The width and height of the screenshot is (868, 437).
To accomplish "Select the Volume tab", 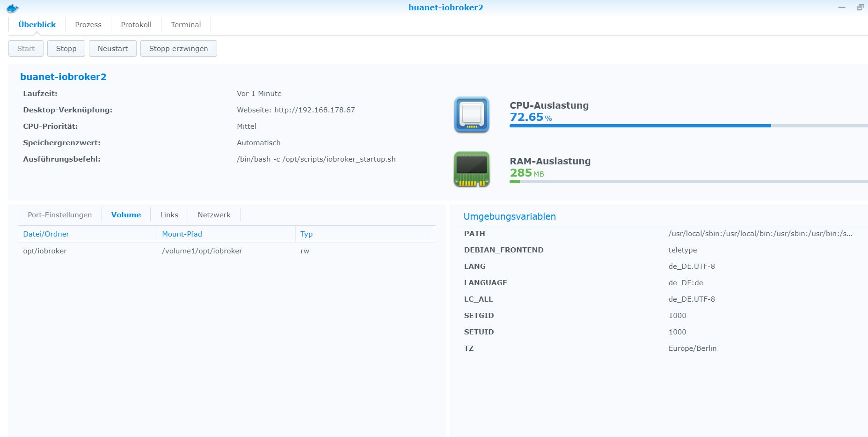I will tap(126, 215).
